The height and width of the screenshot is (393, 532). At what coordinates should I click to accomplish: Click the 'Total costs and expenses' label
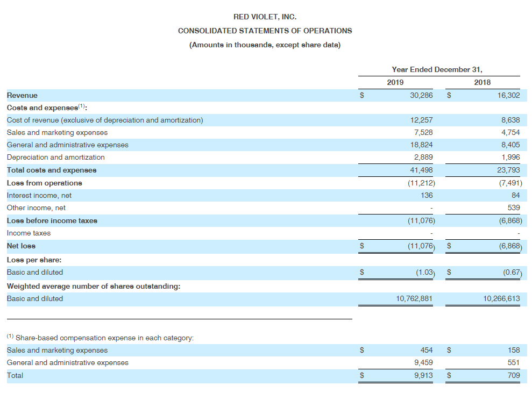tap(52, 170)
